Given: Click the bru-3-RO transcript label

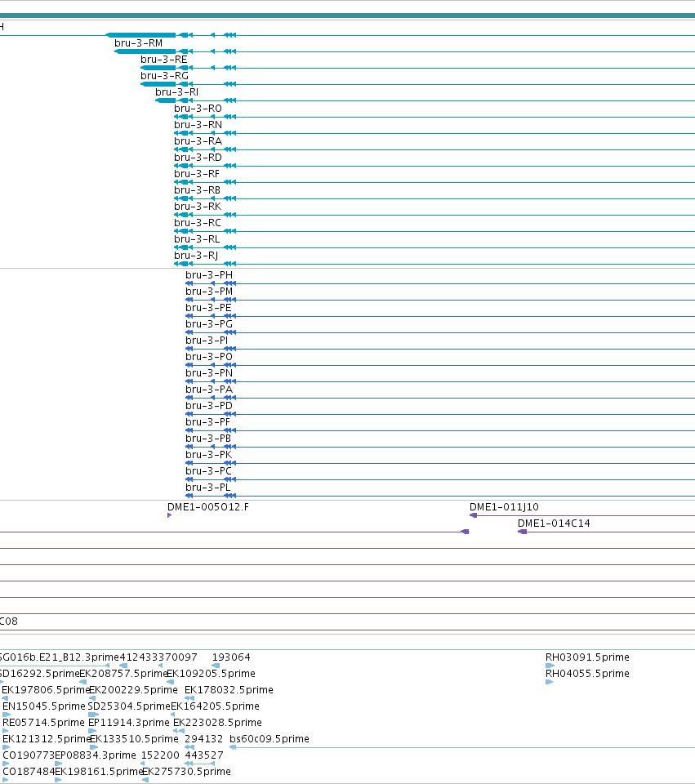Looking at the screenshot, I should 198,109.
